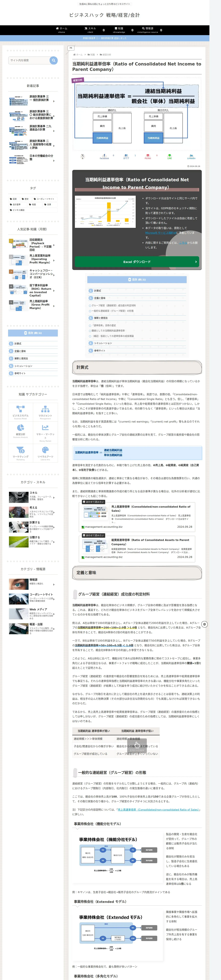Bookmark the article on Hatena (はてブ)

[x=126, y=156]
